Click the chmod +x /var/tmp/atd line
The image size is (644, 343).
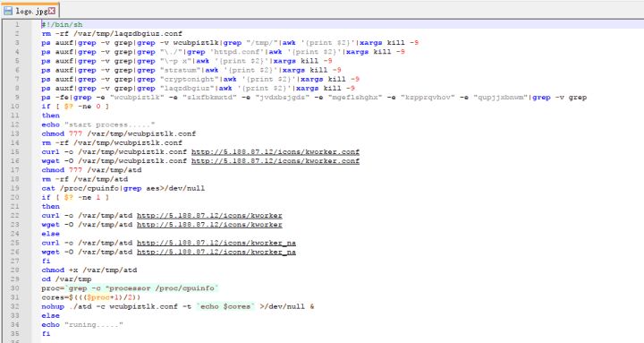[89, 270]
